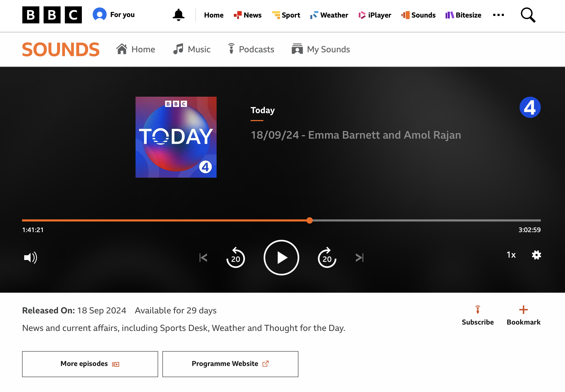Click the playback progress bar handle
Image resolution: width=565 pixels, height=392 pixels.
click(309, 220)
